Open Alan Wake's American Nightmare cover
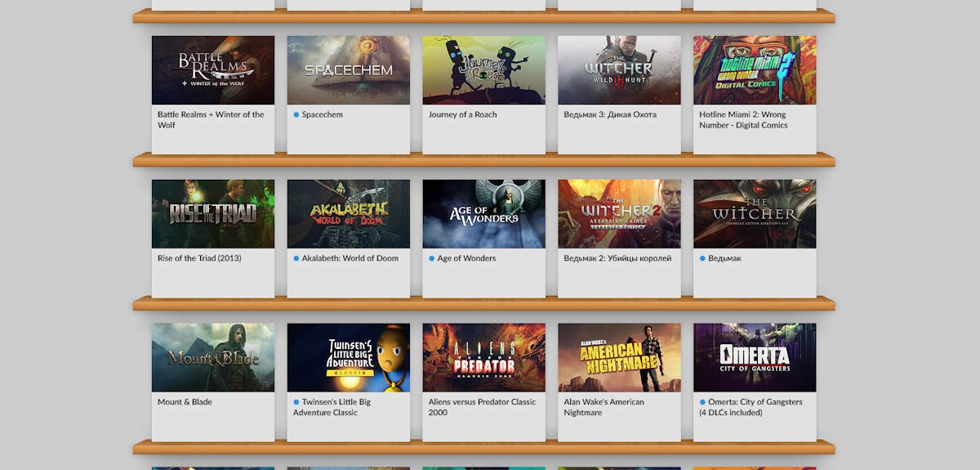 [620, 358]
